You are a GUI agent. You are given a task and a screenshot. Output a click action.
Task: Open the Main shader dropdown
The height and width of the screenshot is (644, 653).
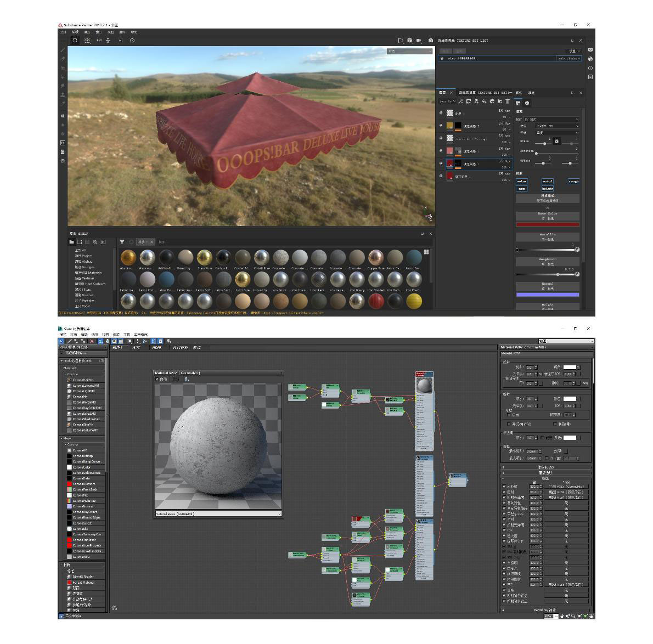point(569,59)
